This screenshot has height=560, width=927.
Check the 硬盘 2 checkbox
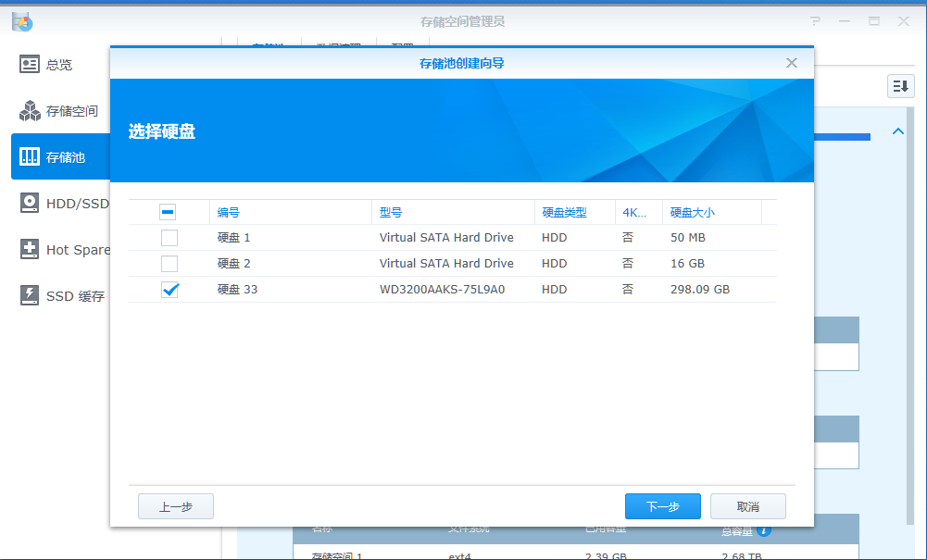click(x=169, y=264)
